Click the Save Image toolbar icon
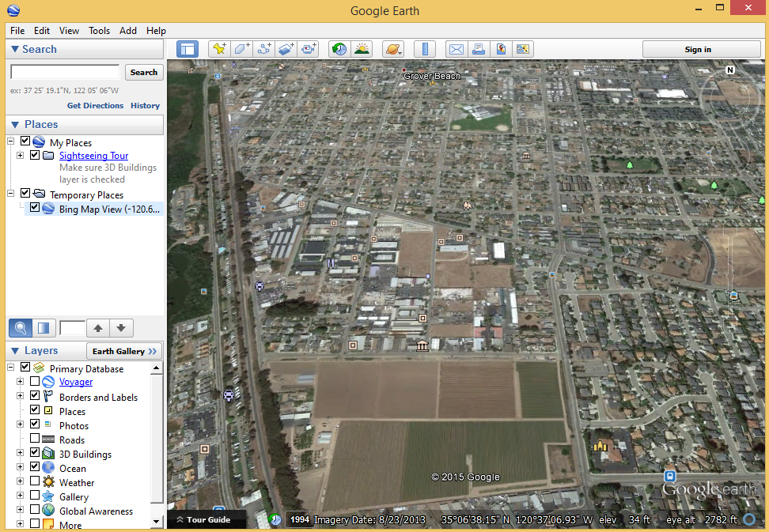The image size is (769, 532). click(x=501, y=49)
